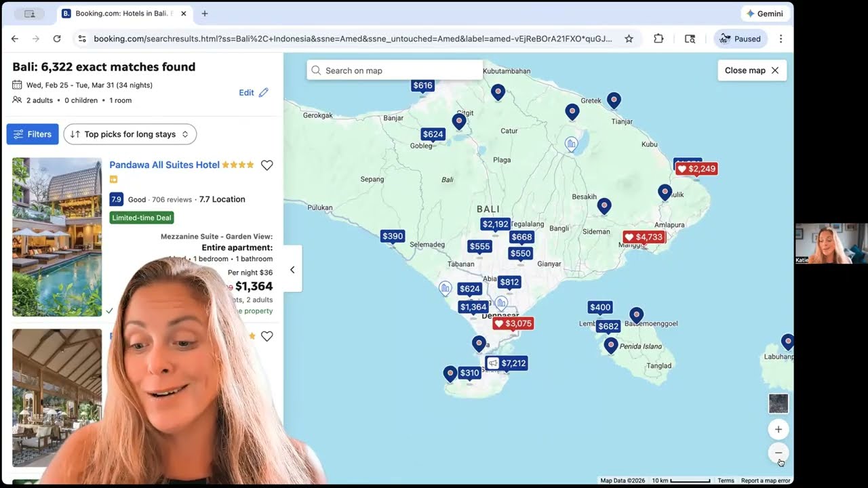Select the $624 marker near Gobleg
The width and height of the screenshot is (868, 488).
pos(433,134)
